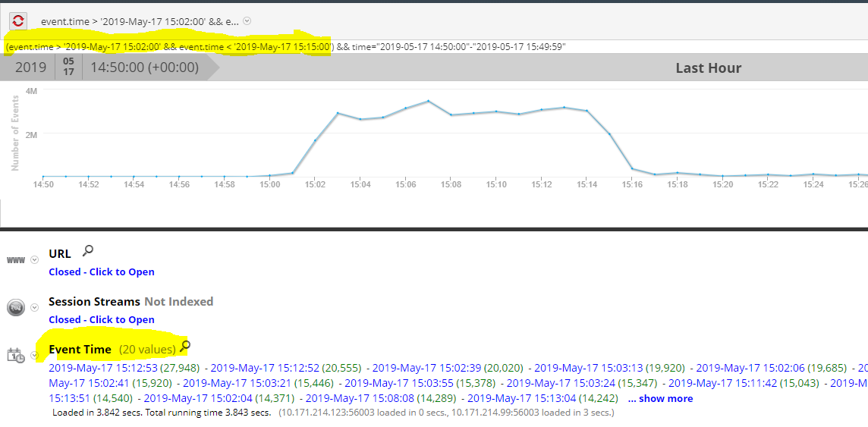Screen dimensions: 868x427
Task: Click the Event Time calendar icon
Action: [15, 355]
